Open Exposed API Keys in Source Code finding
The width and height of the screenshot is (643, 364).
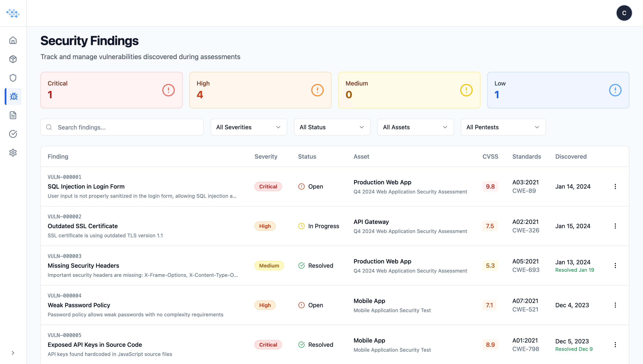click(x=95, y=345)
